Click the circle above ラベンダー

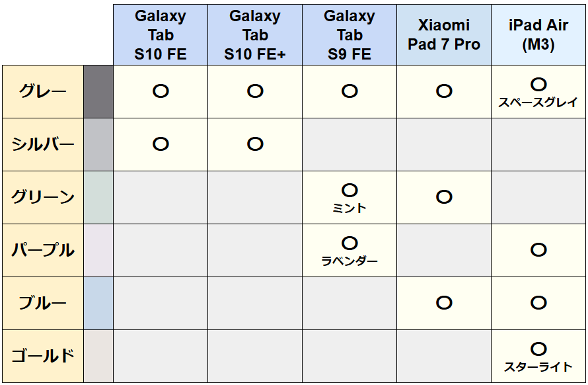(x=349, y=243)
